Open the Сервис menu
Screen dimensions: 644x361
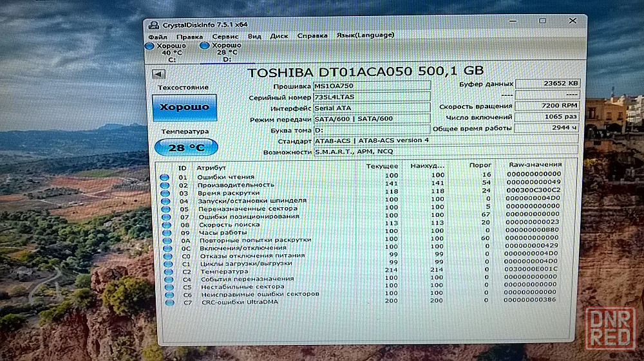225,37
